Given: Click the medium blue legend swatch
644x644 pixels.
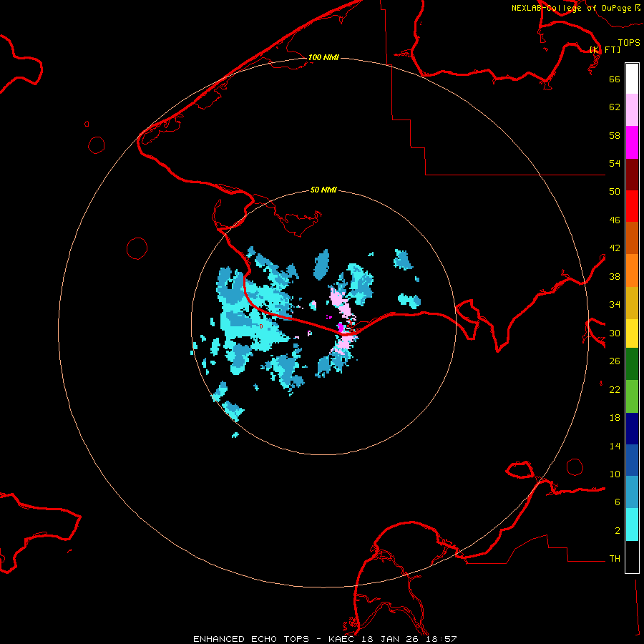Looking at the screenshot, I should (632, 460).
